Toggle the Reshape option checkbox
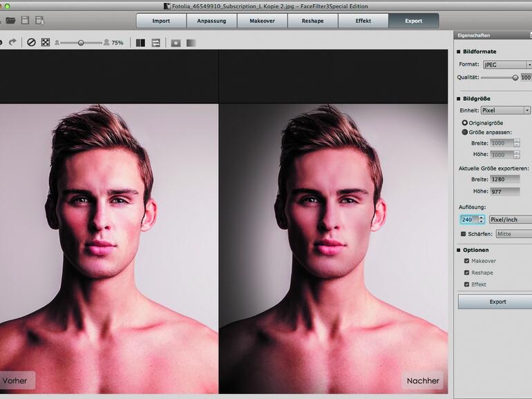 466,273
